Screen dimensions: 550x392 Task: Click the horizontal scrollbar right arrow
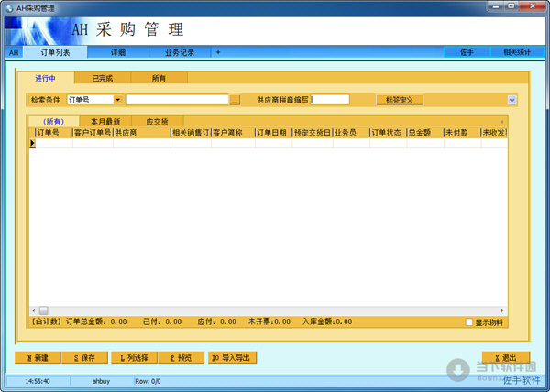pos(502,310)
